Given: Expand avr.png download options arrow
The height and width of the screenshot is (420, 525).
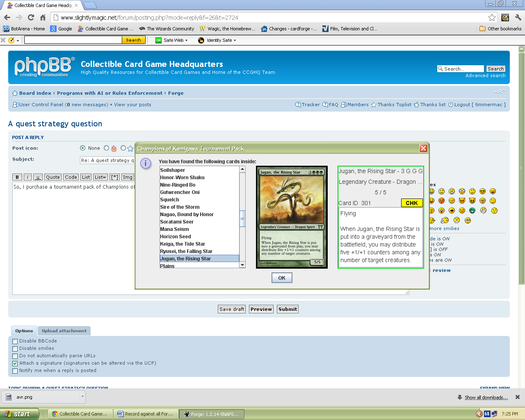Looking at the screenshot, I should coord(82,397).
